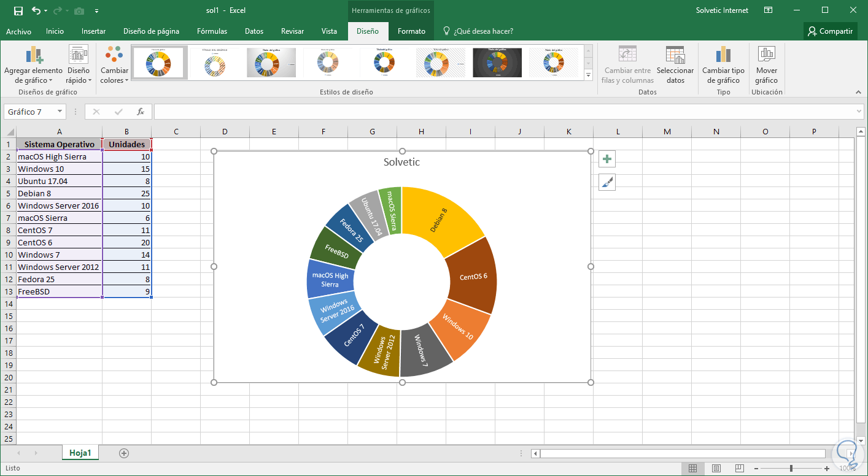The height and width of the screenshot is (476, 868).
Task: Switch to Normal view in status bar
Action: [x=692, y=469]
